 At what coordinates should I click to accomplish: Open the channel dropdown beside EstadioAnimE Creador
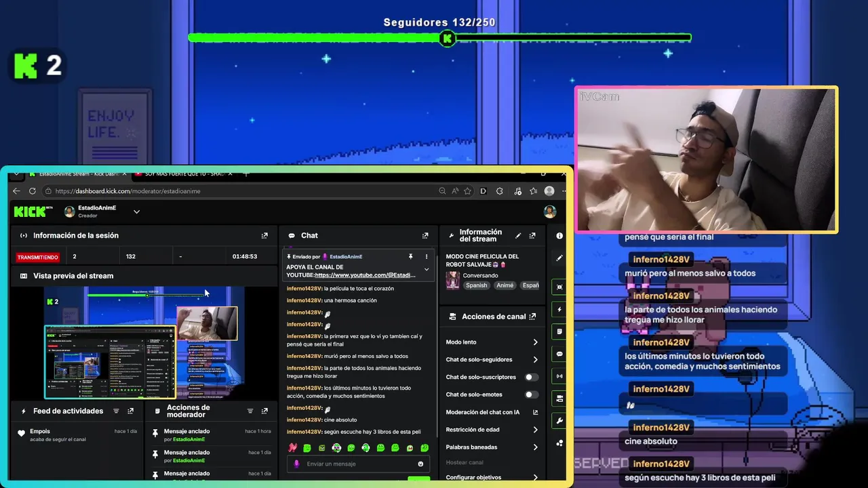(136, 211)
